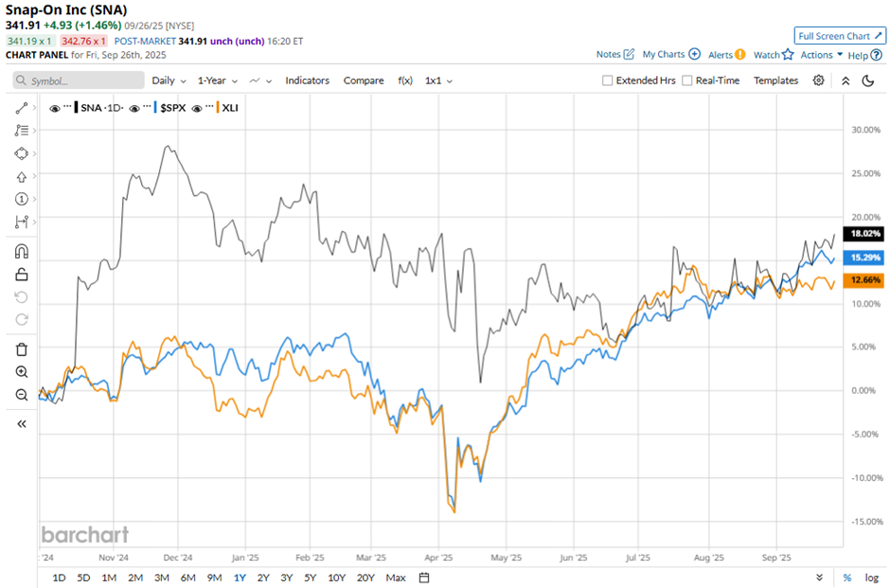The width and height of the screenshot is (890, 588).
Task: Toggle the drawing lock icon
Action: click(x=21, y=275)
